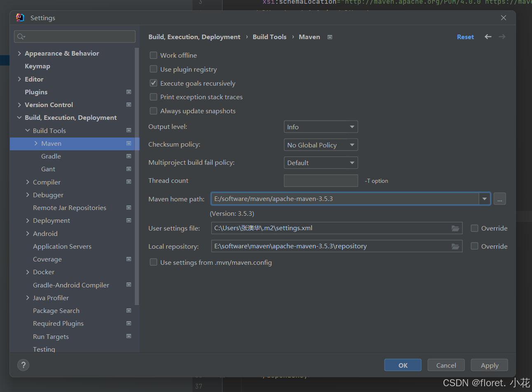Expand the Version Control section
Screen dimensions: 532x392
point(19,105)
